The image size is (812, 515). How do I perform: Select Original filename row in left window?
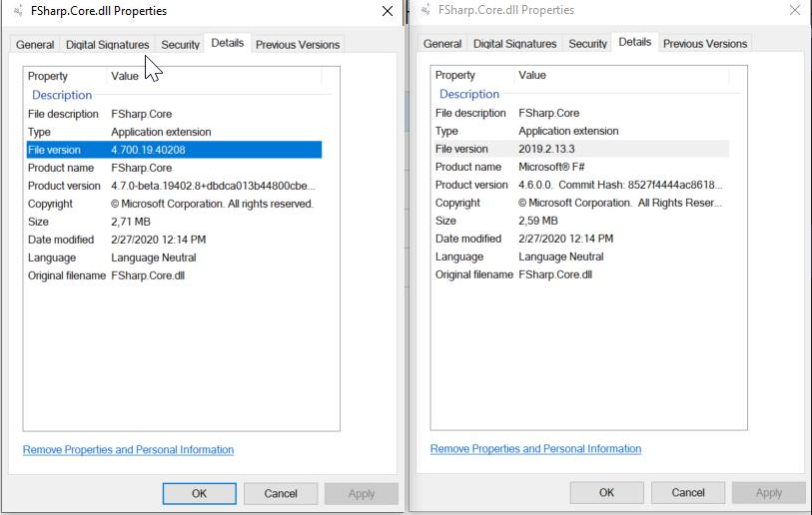(x=174, y=275)
